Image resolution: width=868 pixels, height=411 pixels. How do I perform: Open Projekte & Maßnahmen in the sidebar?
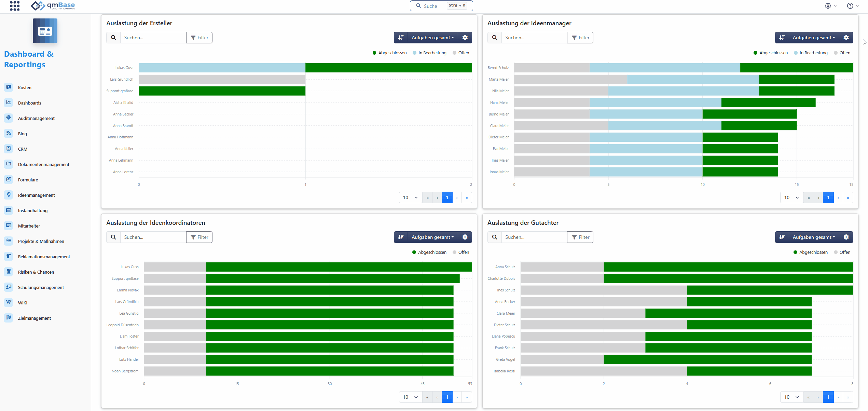tap(41, 241)
